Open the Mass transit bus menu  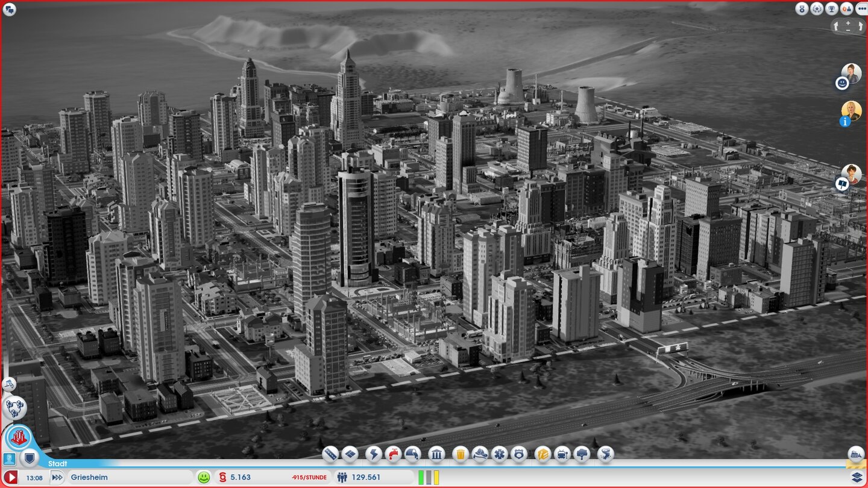click(562, 454)
